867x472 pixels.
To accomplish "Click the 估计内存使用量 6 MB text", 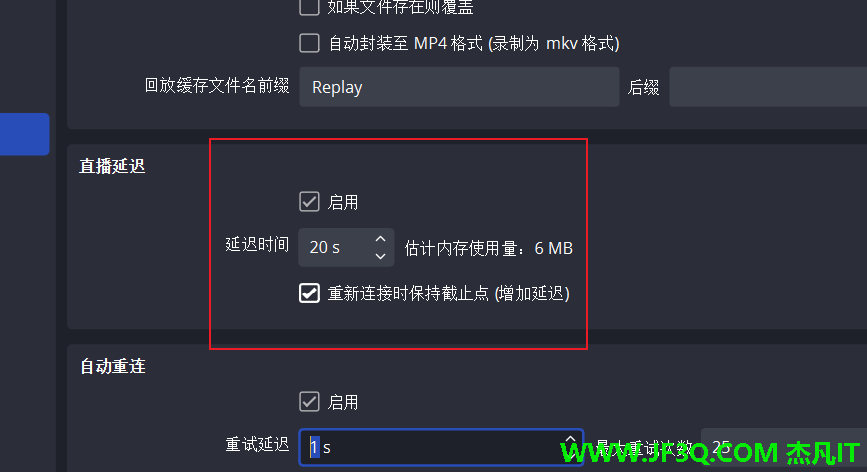I will pyautogui.click(x=488, y=248).
